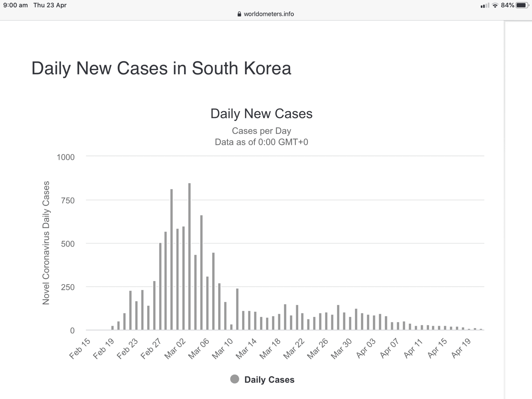532x399 pixels.
Task: Tap the Wi-Fi status icon
Action: [x=495, y=5]
